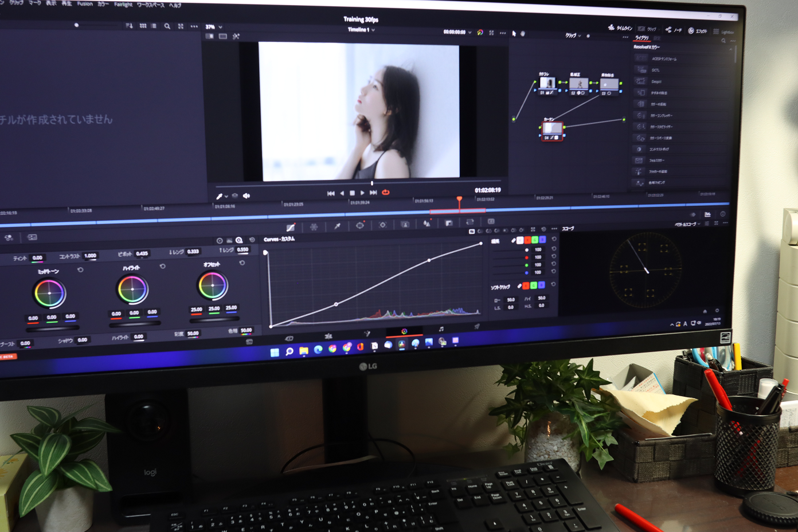Click the contrast value field 1.000
The image size is (798, 532).
tap(90, 256)
